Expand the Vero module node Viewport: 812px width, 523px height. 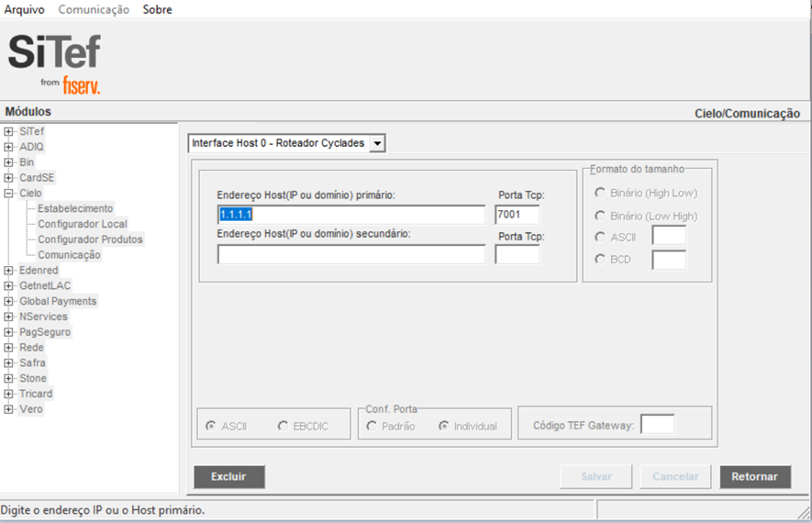(8, 409)
